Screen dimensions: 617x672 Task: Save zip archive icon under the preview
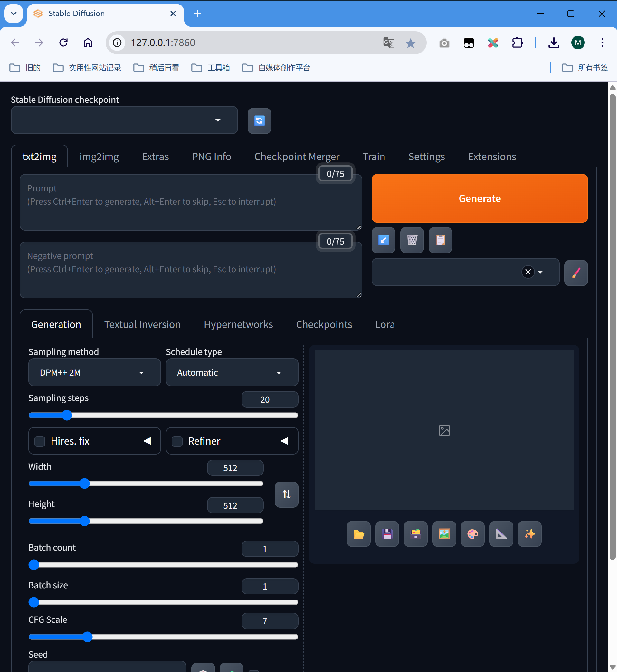tap(416, 534)
